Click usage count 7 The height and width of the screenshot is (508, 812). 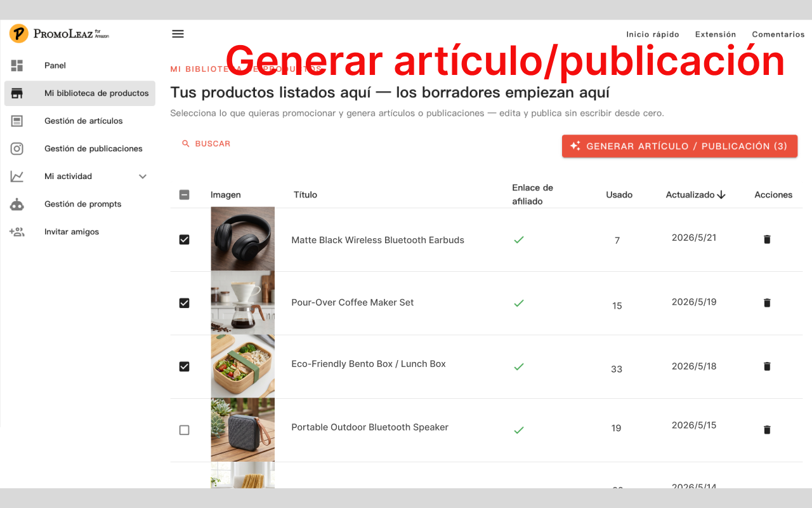click(x=617, y=241)
